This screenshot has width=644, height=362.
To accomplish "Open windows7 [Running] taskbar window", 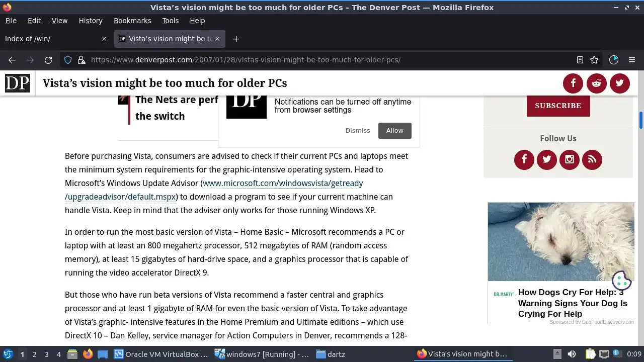I will pyautogui.click(x=262, y=354).
